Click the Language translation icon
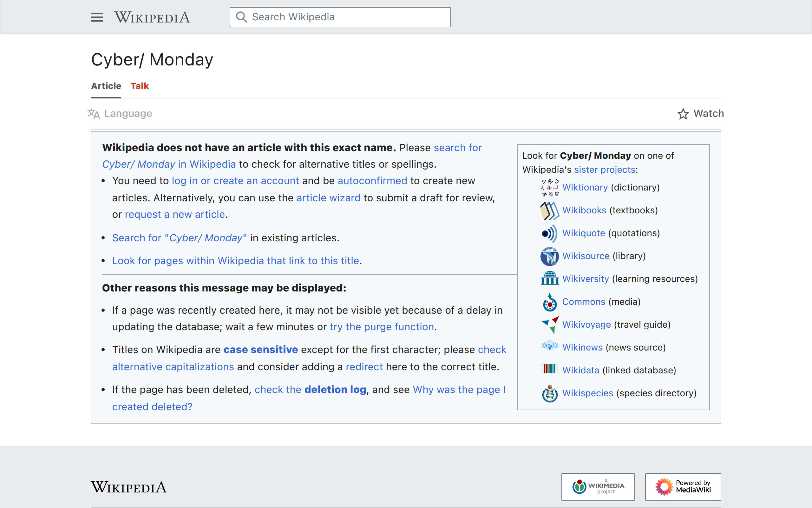812x508 pixels. click(94, 114)
